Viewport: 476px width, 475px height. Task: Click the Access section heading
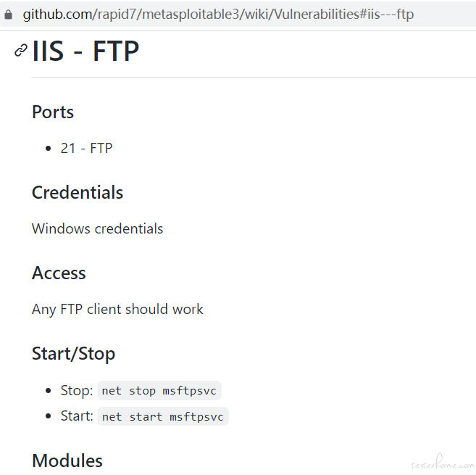click(x=59, y=273)
